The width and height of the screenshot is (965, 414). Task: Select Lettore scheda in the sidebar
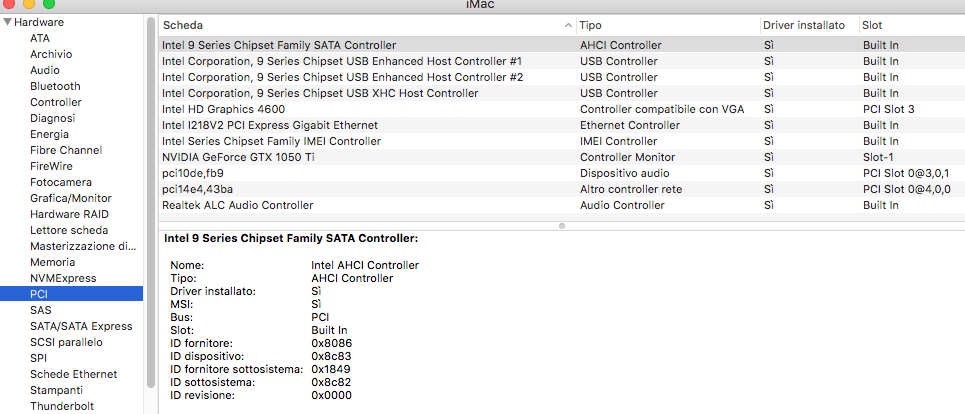[x=69, y=230]
